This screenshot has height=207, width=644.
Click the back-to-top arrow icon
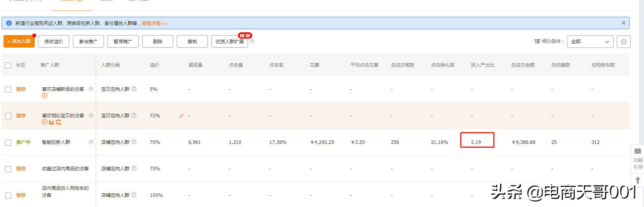638,180
